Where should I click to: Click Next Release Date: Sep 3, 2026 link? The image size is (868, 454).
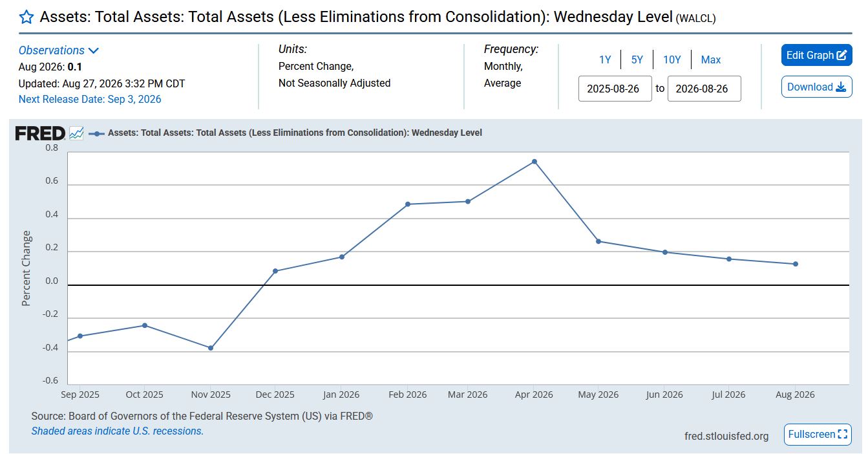coord(90,99)
